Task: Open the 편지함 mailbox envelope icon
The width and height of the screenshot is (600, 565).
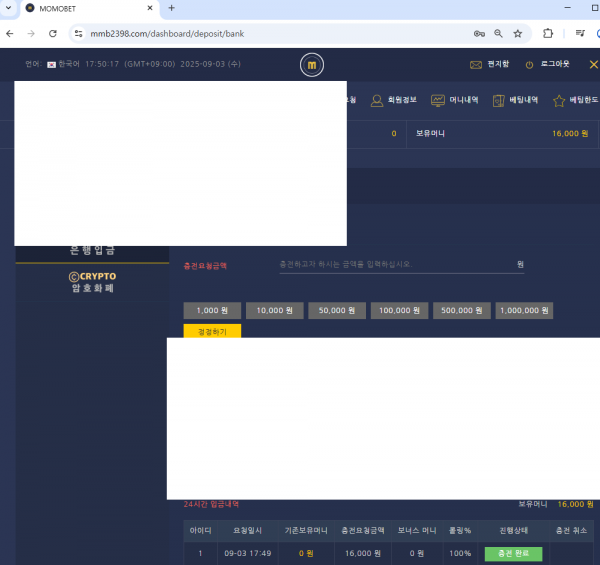Action: pyautogui.click(x=476, y=64)
